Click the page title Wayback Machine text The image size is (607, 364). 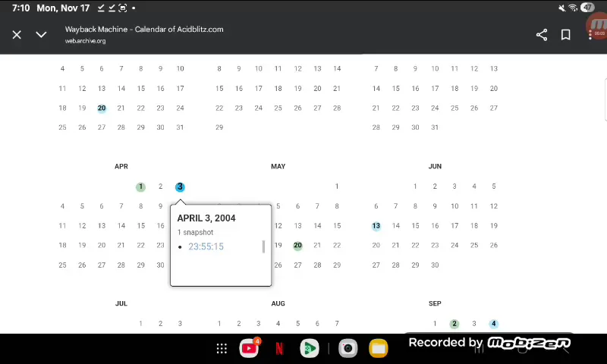pyautogui.click(x=144, y=30)
